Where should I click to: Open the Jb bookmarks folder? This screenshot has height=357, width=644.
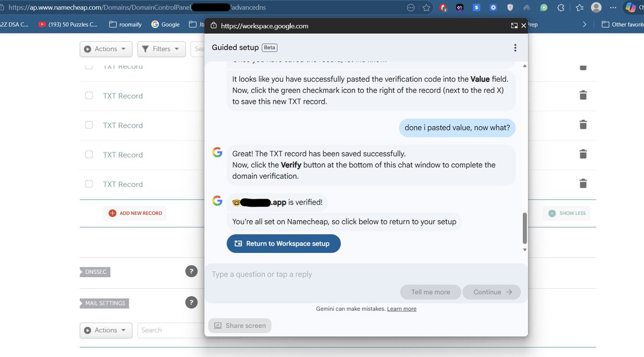[x=196, y=24]
